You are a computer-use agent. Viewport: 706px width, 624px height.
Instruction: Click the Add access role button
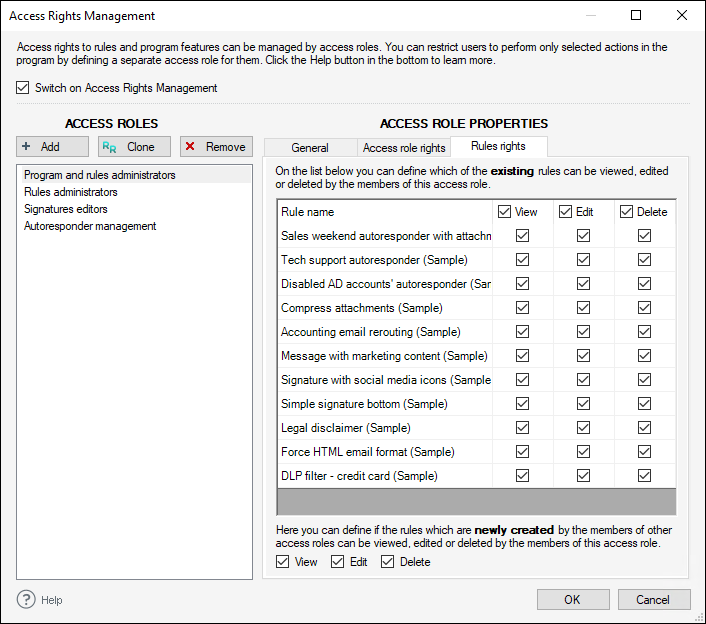tap(52, 147)
